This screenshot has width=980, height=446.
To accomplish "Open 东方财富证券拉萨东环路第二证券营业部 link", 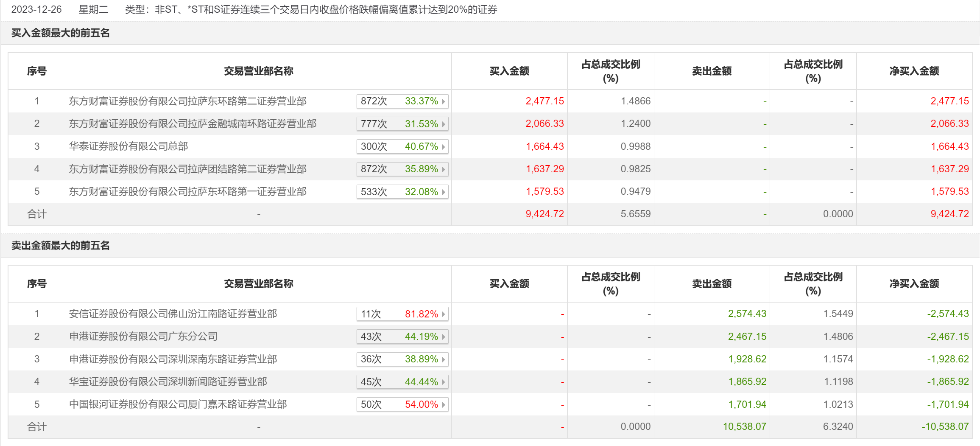I will point(188,101).
